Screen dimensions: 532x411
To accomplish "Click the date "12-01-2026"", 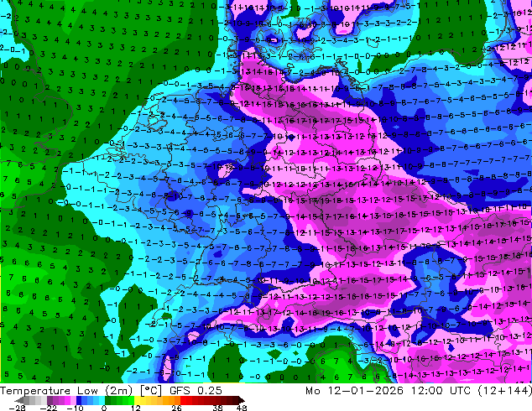I will pyautogui.click(x=365, y=391).
